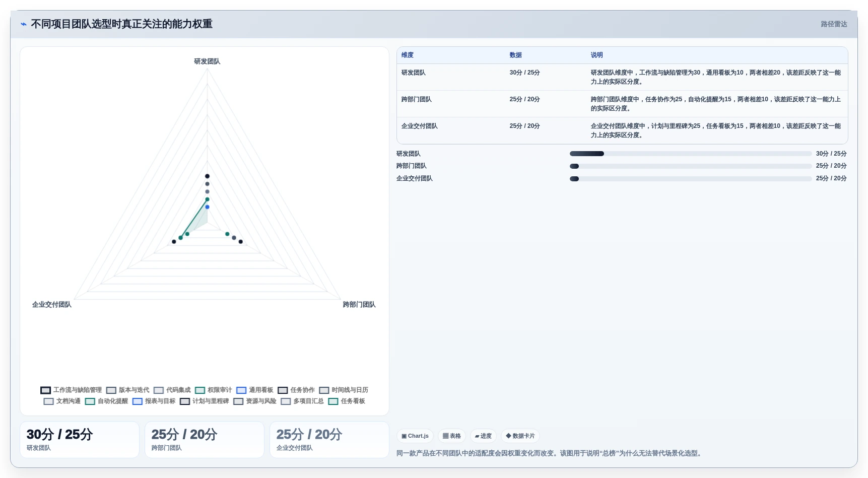Click the 企业交付团队 radar axis label
Screen dimensions: 868x478
point(52,305)
